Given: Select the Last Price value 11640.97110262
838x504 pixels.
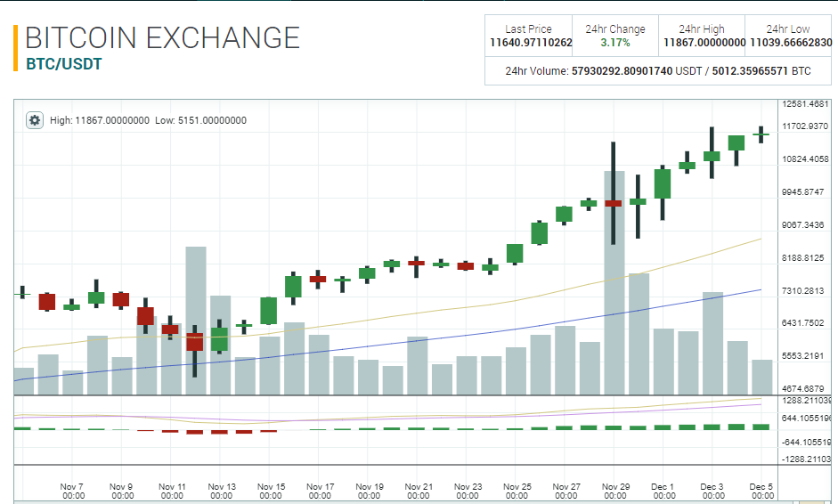Looking at the screenshot, I should tap(531, 43).
